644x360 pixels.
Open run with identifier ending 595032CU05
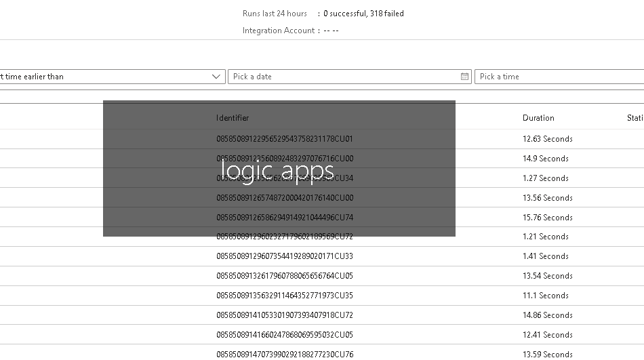pos(285,334)
